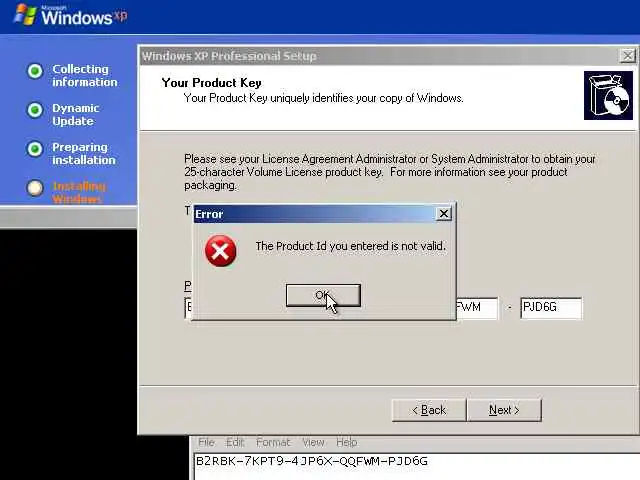Screen dimensions: 640x480
Task: Click OK in the Error dialog
Action: coord(323,295)
